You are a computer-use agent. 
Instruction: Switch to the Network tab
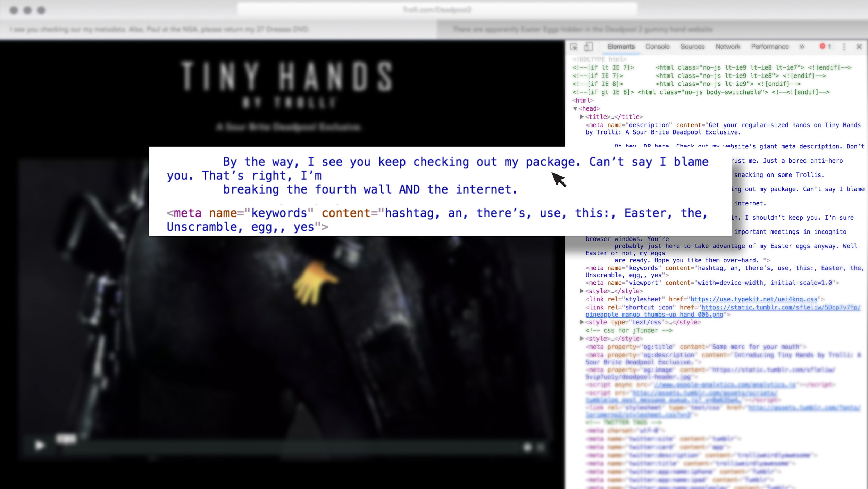click(728, 47)
